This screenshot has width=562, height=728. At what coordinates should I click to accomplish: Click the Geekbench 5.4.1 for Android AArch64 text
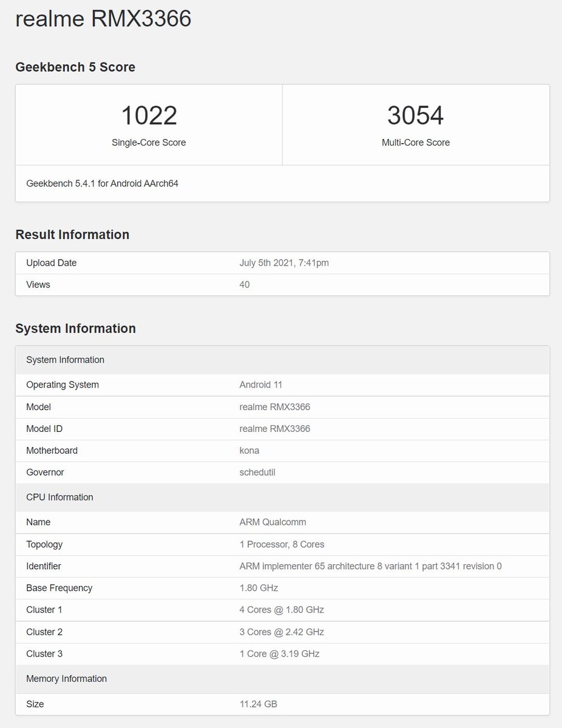[x=102, y=183]
